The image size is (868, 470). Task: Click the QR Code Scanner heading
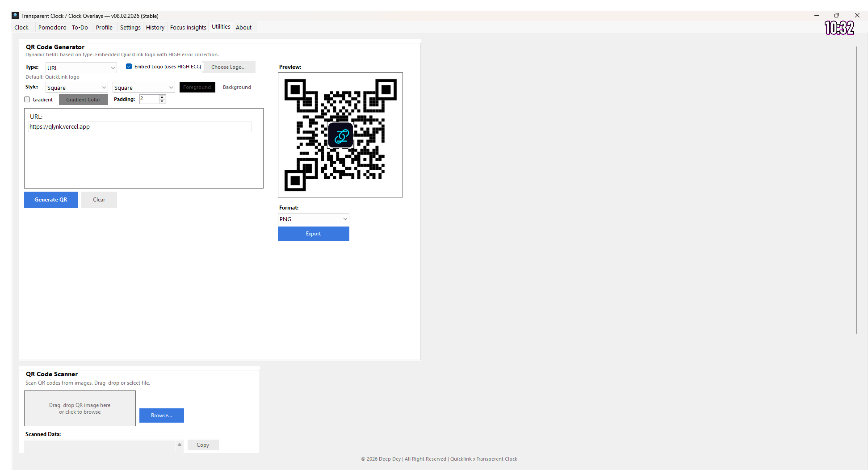(52, 374)
